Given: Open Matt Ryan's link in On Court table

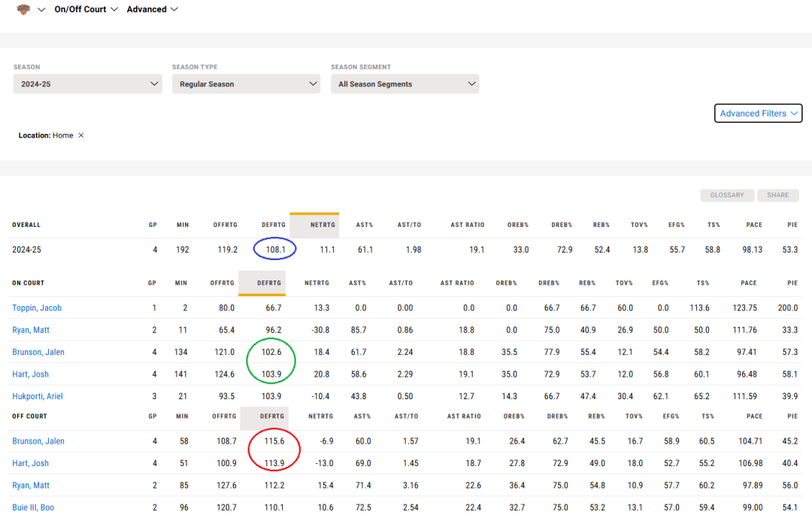Looking at the screenshot, I should 31,330.
